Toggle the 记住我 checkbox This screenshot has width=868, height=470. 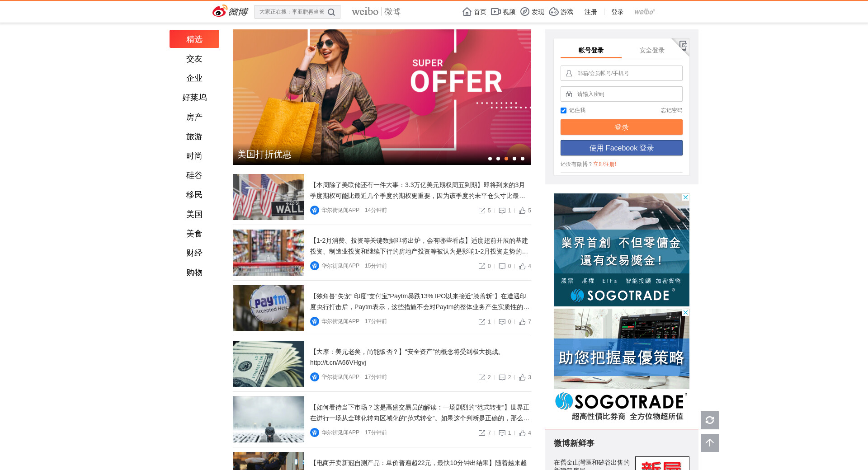pos(563,111)
